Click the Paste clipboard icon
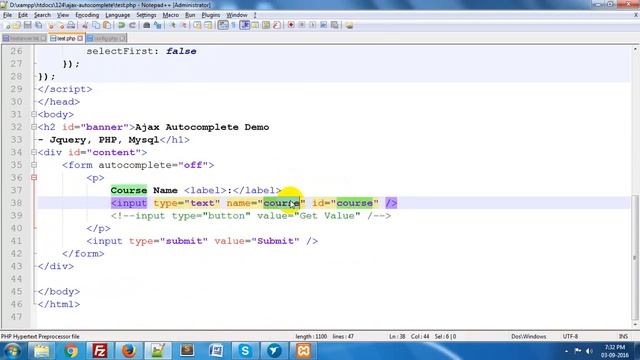This screenshot has height=360, width=640. (107, 25)
